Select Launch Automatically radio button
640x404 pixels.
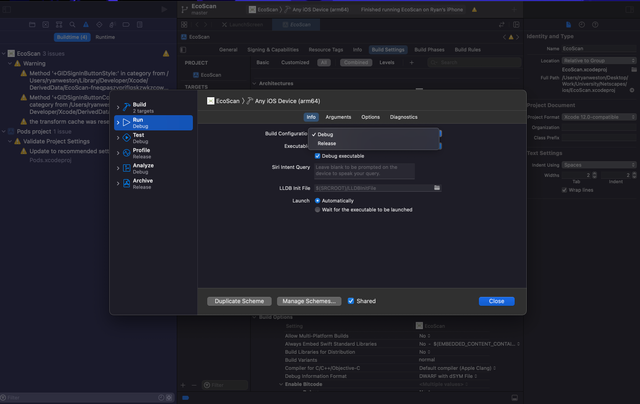(x=317, y=201)
